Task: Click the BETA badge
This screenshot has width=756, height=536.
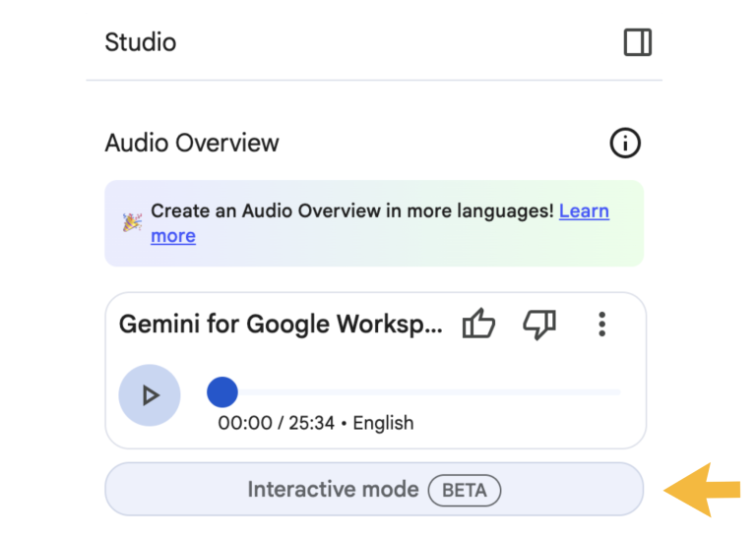Action: pos(465,490)
